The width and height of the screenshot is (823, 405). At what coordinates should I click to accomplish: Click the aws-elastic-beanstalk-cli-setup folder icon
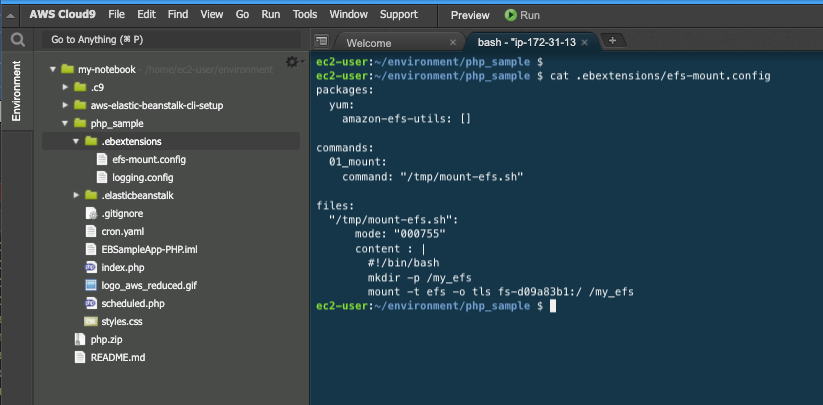point(80,105)
